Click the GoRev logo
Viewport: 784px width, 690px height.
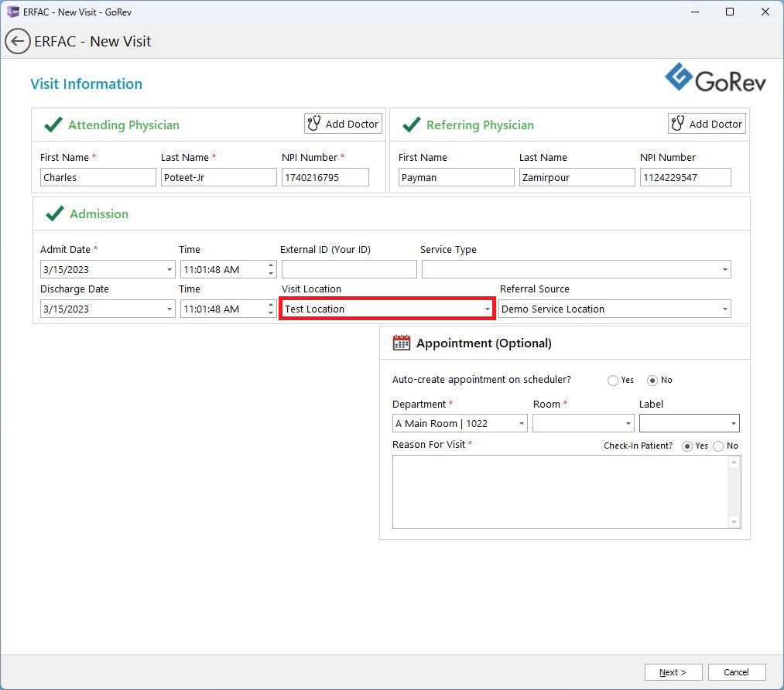point(715,78)
